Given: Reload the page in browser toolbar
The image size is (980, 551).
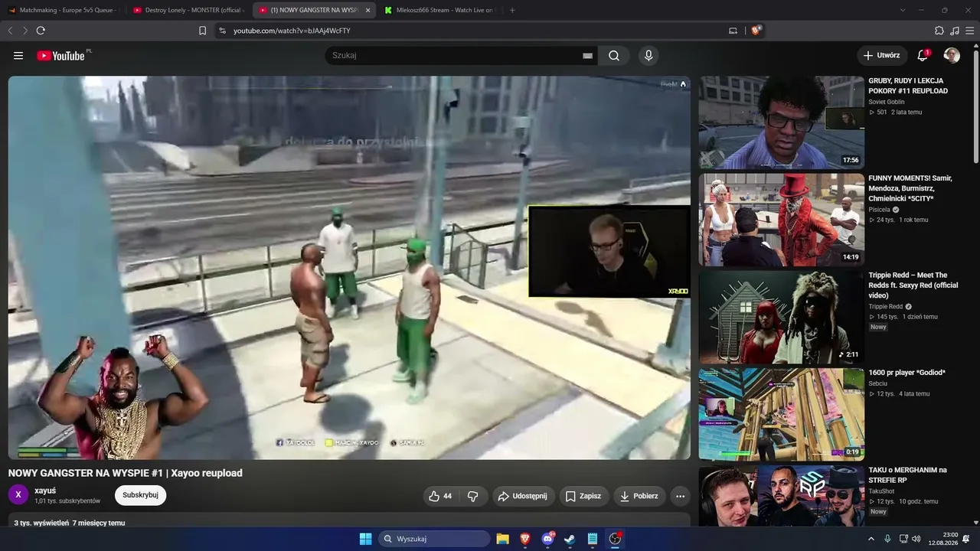Looking at the screenshot, I should (41, 31).
